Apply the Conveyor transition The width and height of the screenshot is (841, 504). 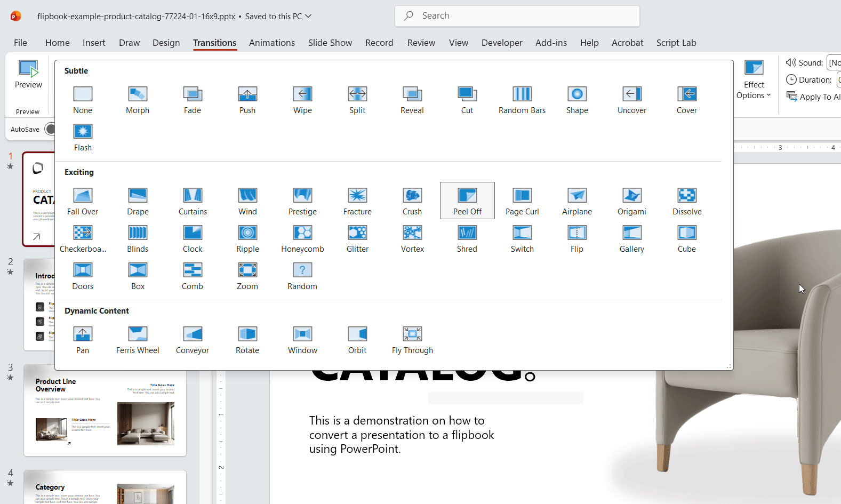click(193, 340)
